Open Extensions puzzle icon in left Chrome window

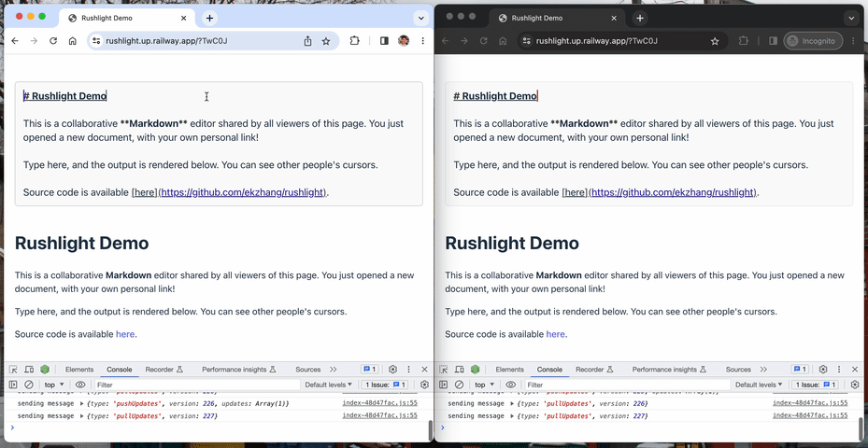click(354, 40)
